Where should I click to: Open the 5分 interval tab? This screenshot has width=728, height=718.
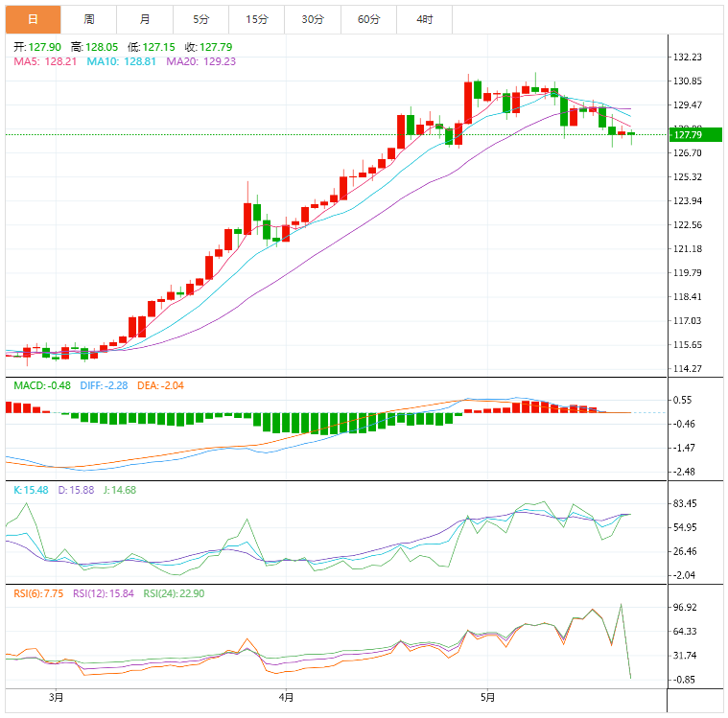(x=200, y=19)
